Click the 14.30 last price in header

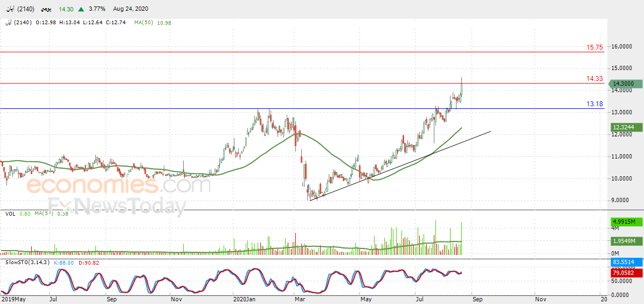pos(66,9)
